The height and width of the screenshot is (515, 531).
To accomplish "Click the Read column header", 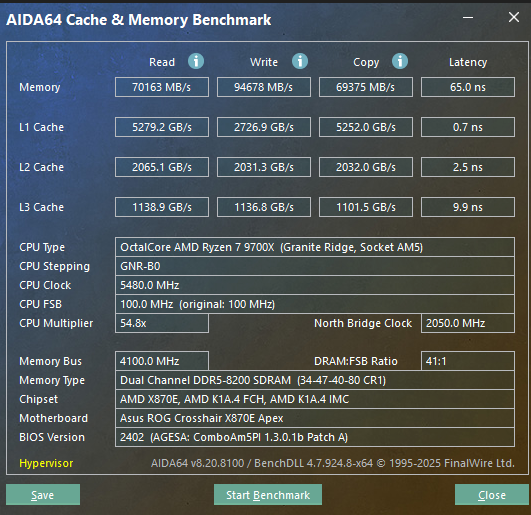I will pos(162,62).
